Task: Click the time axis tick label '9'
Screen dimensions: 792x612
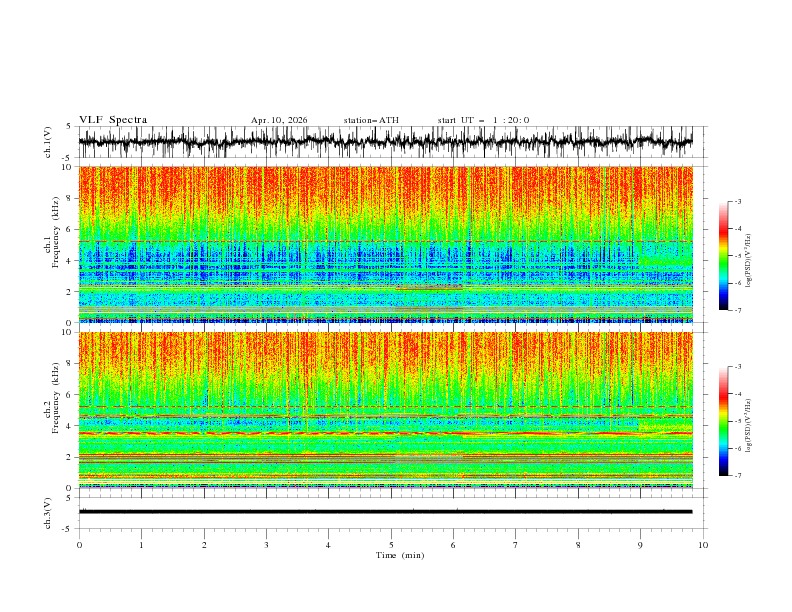Action: coord(640,545)
